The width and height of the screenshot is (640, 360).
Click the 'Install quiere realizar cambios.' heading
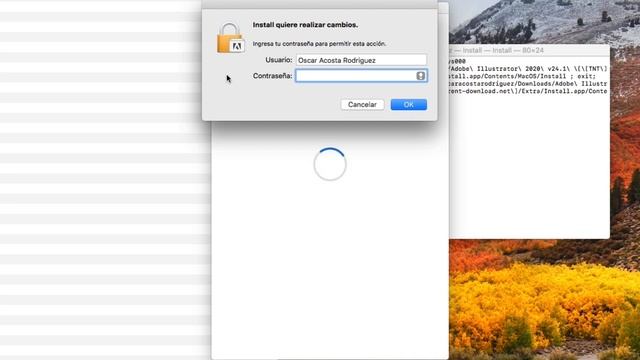pyautogui.click(x=305, y=25)
